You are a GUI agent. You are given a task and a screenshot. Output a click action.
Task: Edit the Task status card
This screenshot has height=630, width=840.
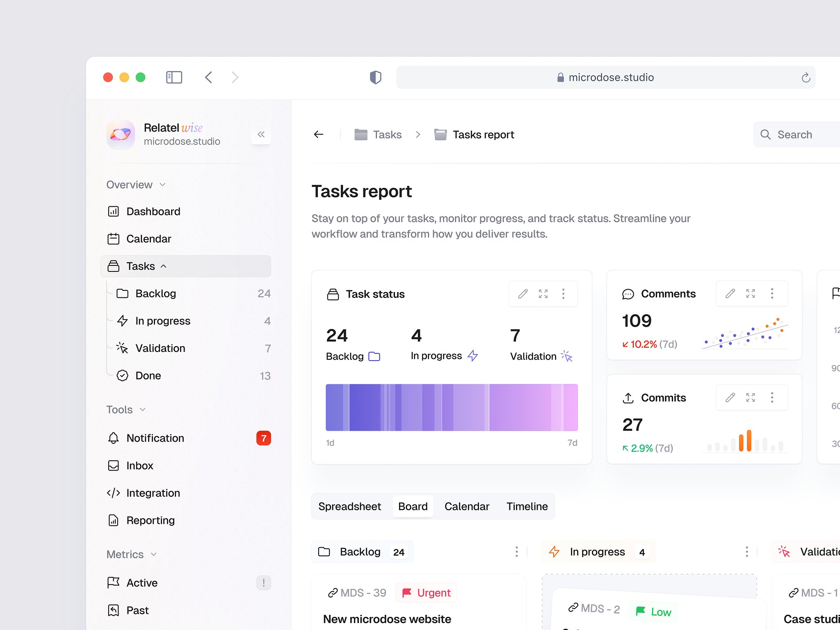tap(523, 294)
